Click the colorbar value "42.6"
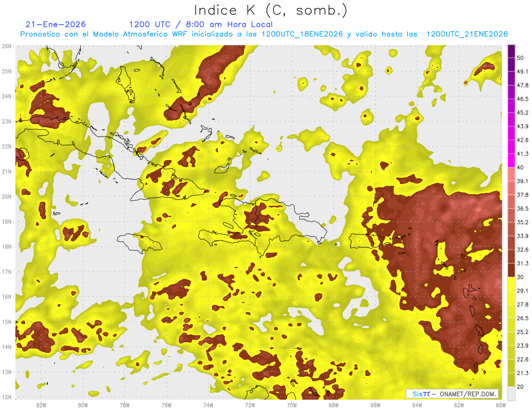The image size is (532, 411). (523, 140)
